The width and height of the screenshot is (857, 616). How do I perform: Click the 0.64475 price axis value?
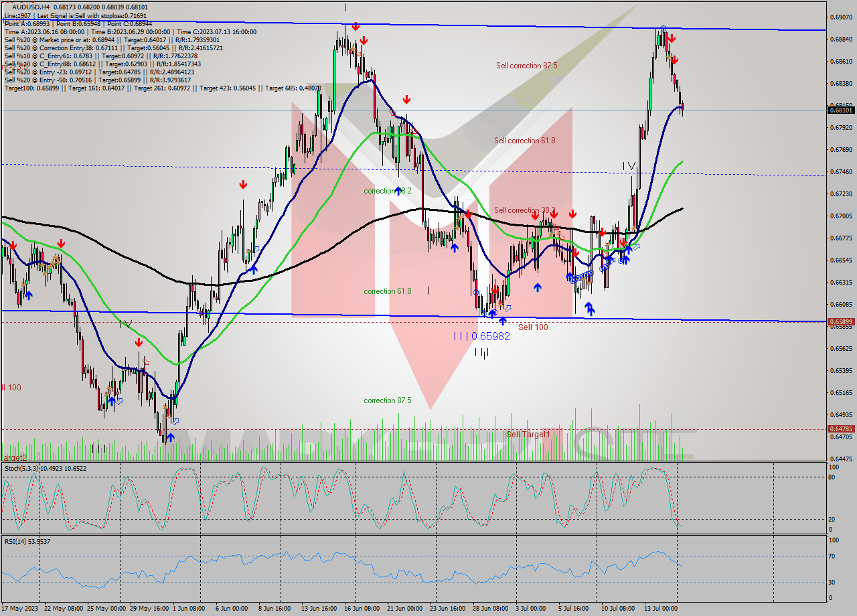[x=841, y=459]
